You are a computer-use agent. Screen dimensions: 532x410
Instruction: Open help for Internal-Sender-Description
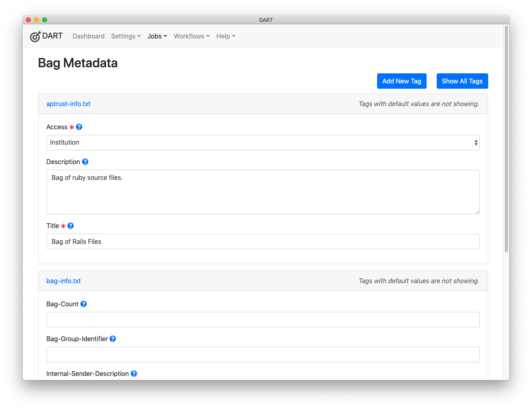(134, 374)
